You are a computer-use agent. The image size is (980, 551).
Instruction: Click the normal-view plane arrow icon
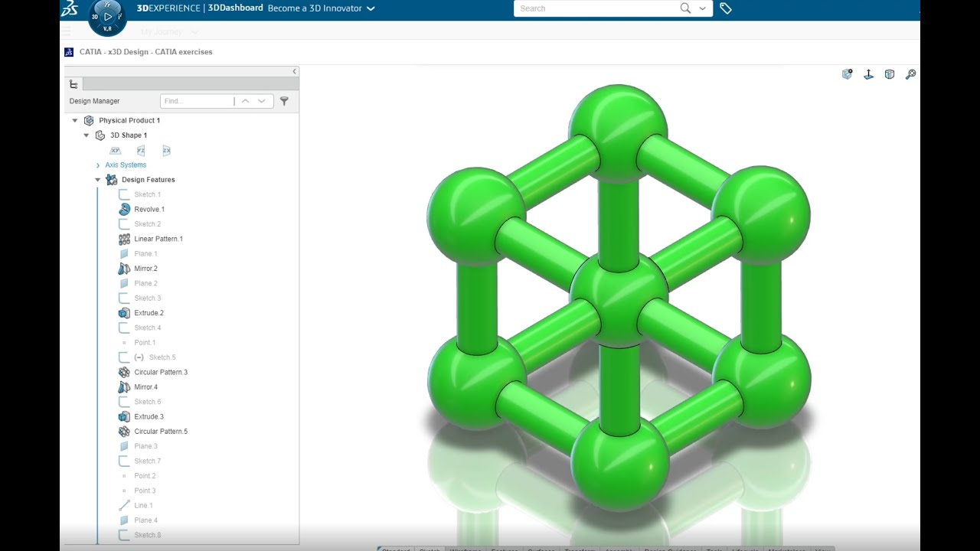868,74
